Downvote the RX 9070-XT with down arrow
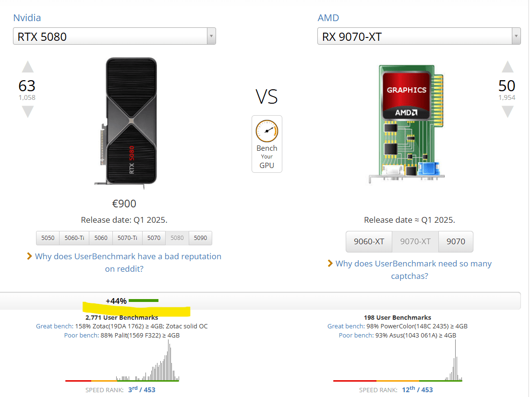 (508, 112)
